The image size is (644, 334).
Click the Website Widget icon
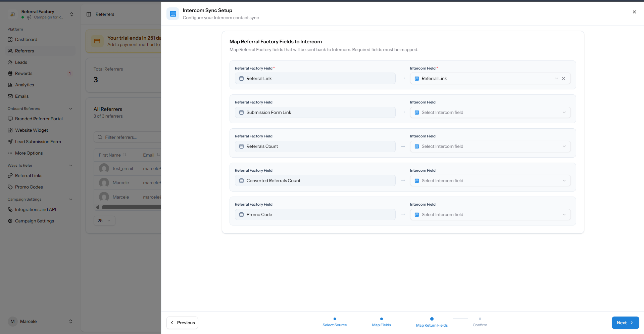[x=10, y=130]
